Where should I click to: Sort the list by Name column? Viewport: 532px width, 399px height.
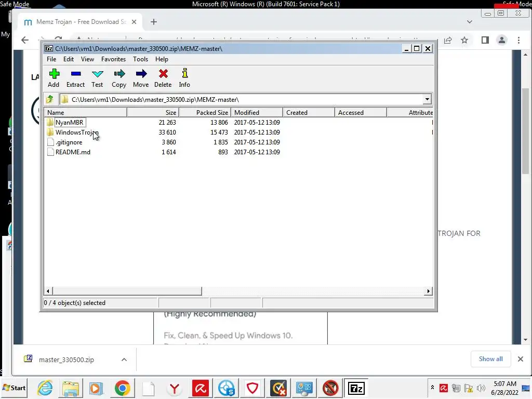click(86, 113)
